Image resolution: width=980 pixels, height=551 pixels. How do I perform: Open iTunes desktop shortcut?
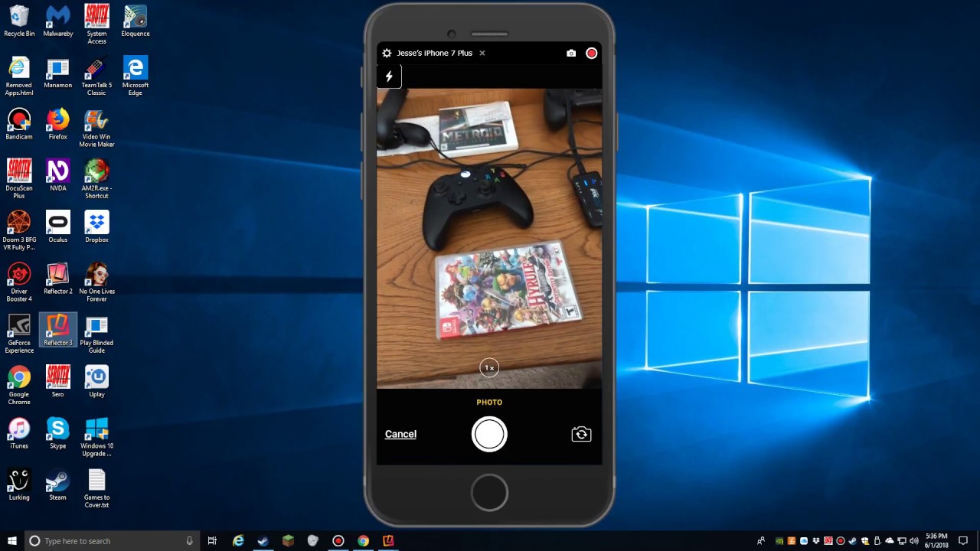pyautogui.click(x=19, y=432)
